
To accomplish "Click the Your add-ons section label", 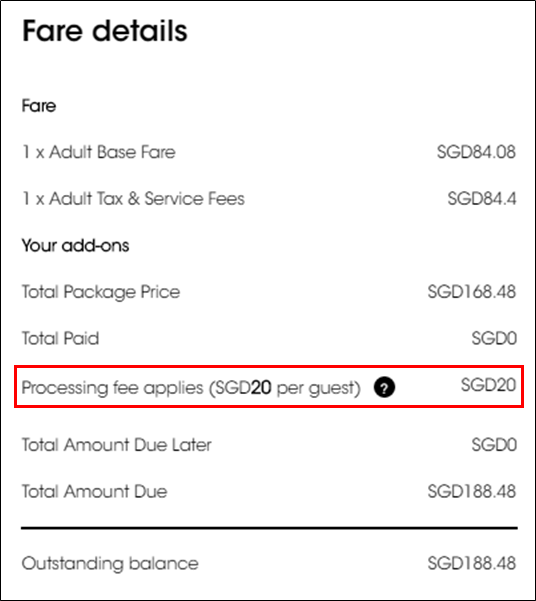I will [x=75, y=245].
